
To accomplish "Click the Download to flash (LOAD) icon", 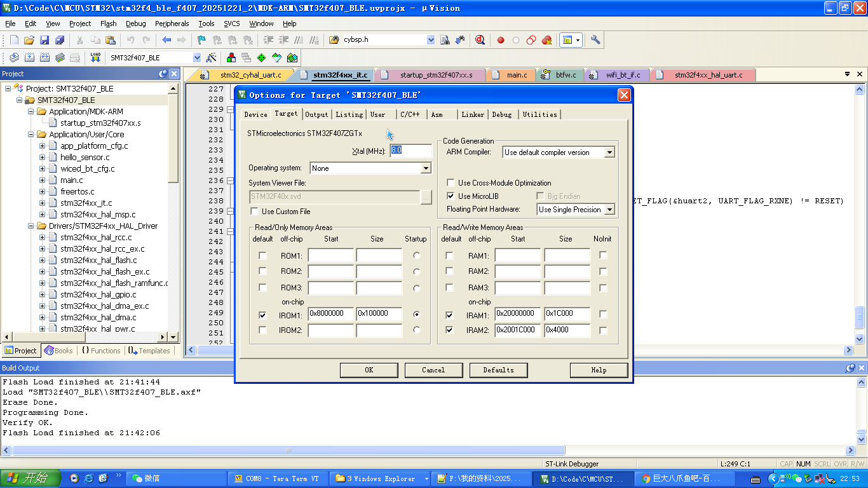I will pos(95,57).
